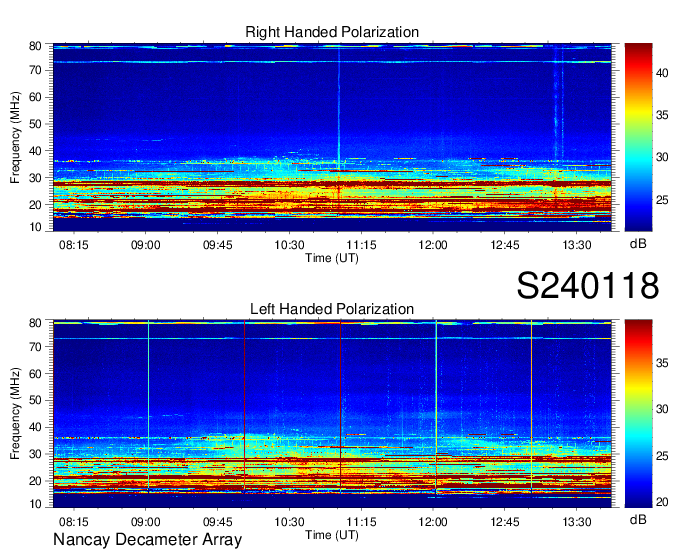Image resolution: width=680 pixels, height=552 pixels.
Task: Click the 09:00 tick of Right Handed plot
Action: coord(146,245)
